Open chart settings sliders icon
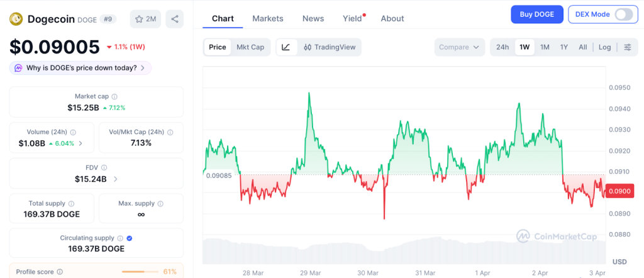Viewport: 644px width, 278px height. 627,47
